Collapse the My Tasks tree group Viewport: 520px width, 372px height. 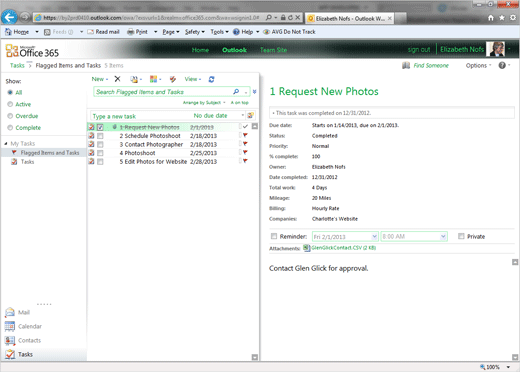[x=6, y=143]
